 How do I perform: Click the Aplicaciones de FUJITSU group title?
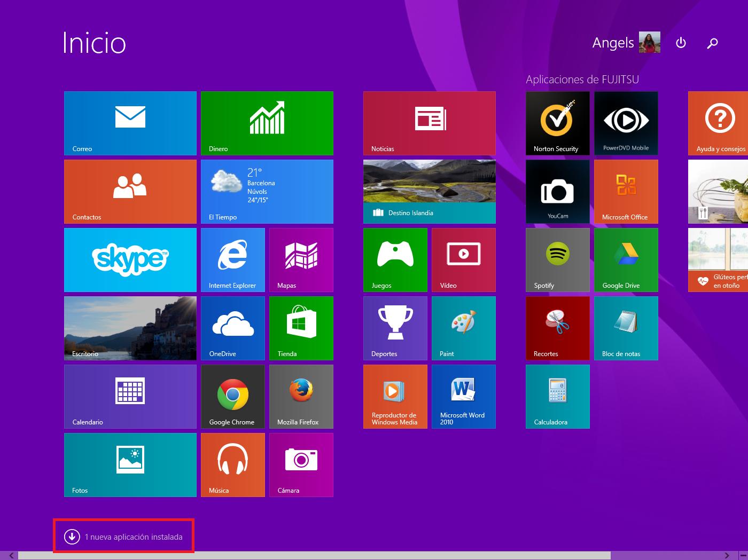582,80
